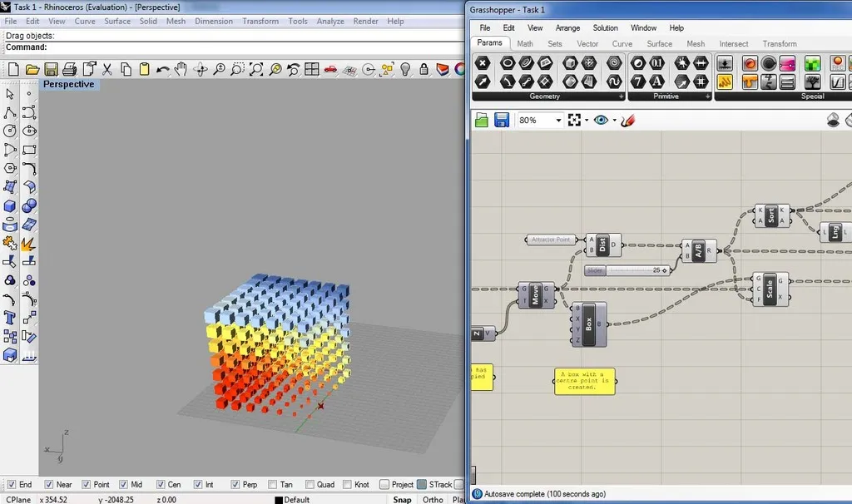The width and height of the screenshot is (852, 504).
Task: Open the Solid menu in Rhino
Action: (148, 21)
